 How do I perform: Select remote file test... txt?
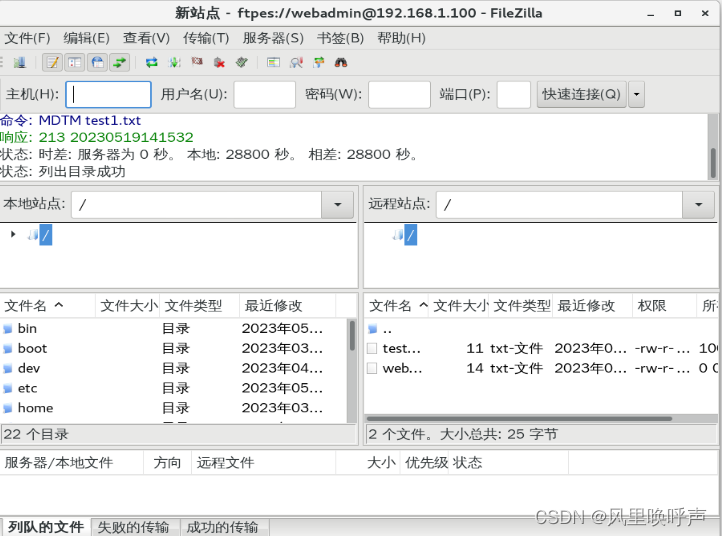pyautogui.click(x=542, y=348)
